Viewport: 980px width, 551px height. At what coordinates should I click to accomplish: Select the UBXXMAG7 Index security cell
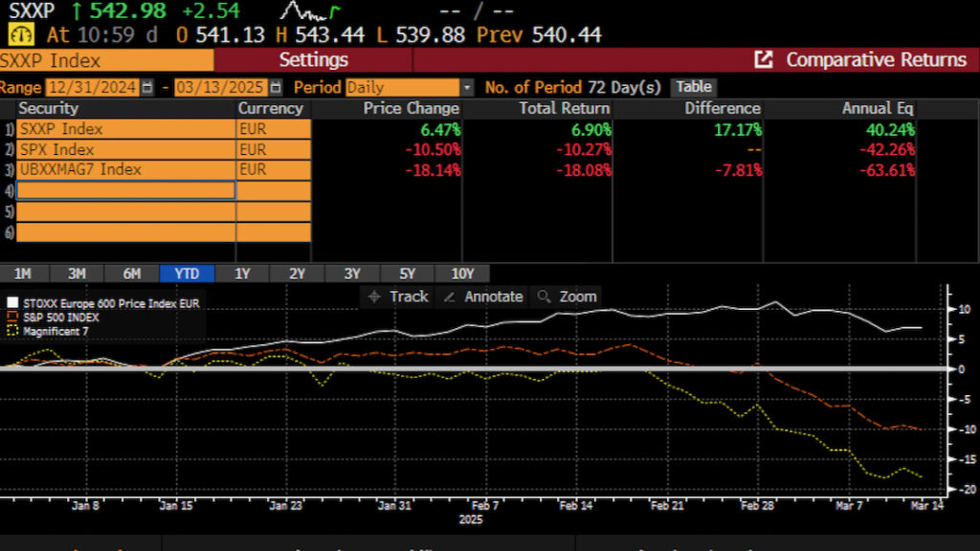pos(125,170)
